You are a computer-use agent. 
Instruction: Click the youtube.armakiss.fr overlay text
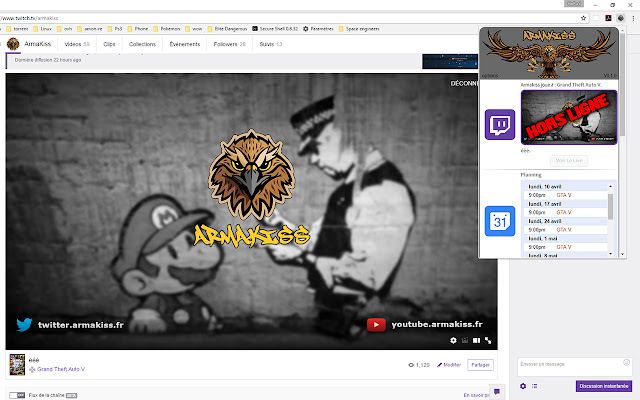point(437,324)
